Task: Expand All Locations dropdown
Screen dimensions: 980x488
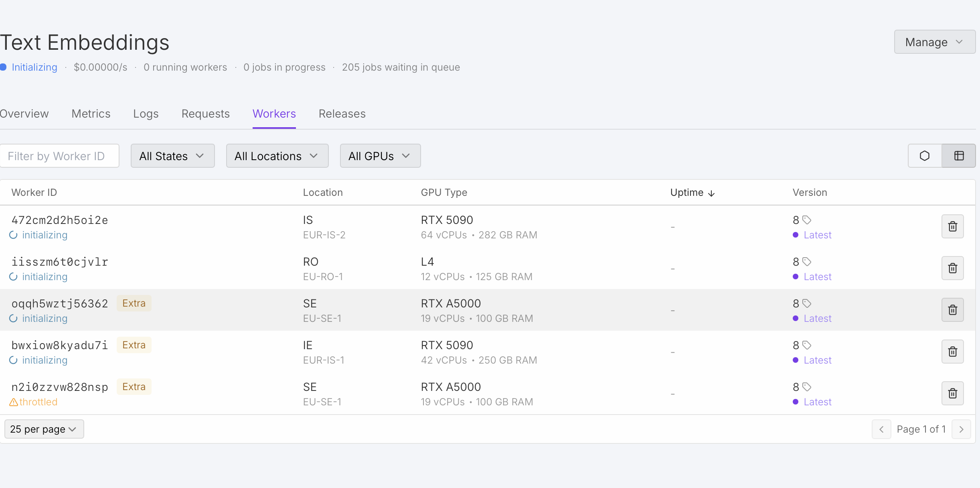Action: 277,156
